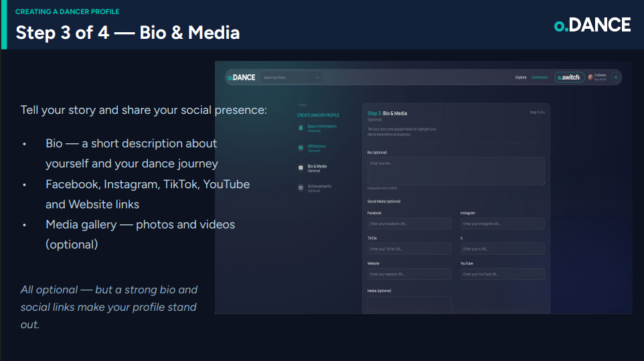Click the JD initials profile circle
The height and width of the screenshot is (361, 644).
click(615, 77)
